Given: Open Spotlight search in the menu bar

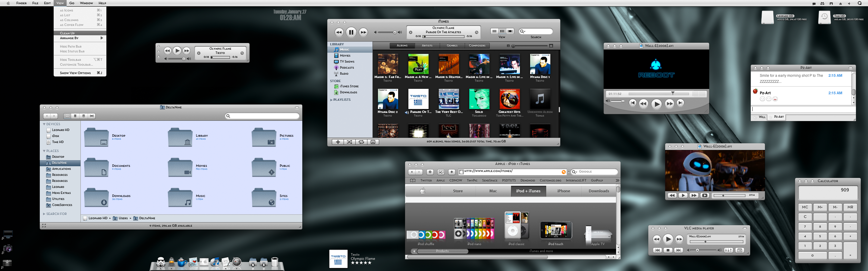Looking at the screenshot, I should 859,3.
